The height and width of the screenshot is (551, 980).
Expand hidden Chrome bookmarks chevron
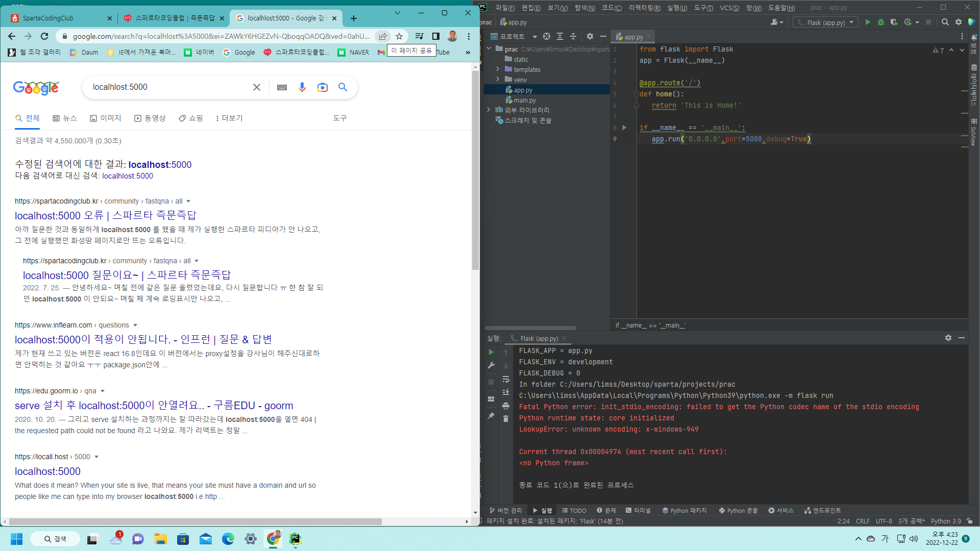[468, 52]
